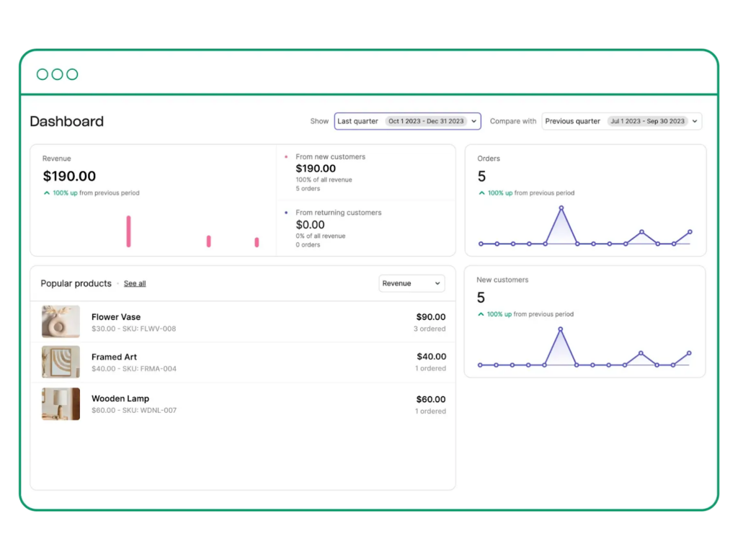Open the Revenue sort dropdown in Popular products
Viewport: 738px width, 560px height.
point(412,283)
